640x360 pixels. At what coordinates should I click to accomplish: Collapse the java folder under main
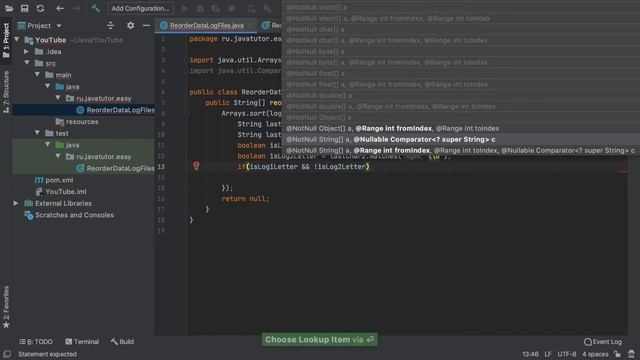(x=48, y=86)
